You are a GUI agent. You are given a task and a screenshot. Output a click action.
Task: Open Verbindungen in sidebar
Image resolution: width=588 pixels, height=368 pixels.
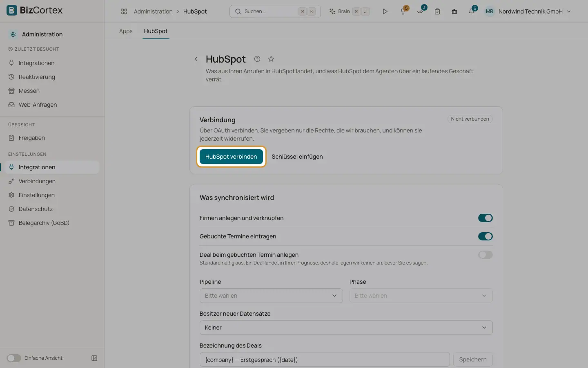coord(52,181)
